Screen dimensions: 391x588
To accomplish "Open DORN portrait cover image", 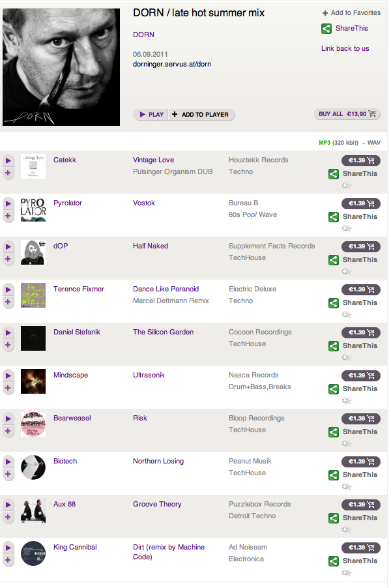I will [x=61, y=67].
